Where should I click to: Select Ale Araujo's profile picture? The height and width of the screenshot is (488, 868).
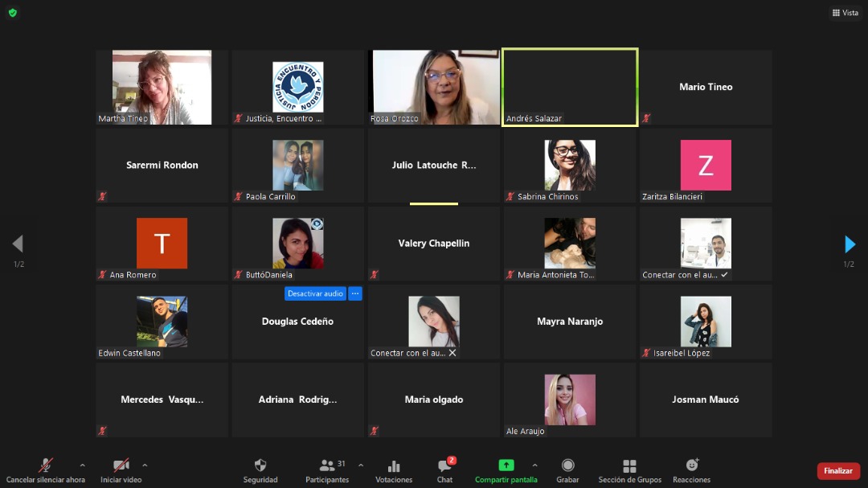(570, 400)
